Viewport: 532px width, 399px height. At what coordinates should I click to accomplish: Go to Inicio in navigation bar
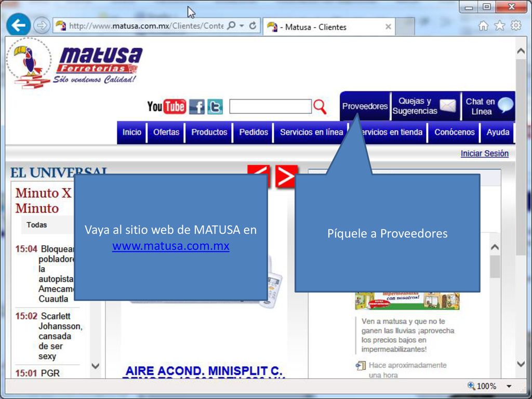click(131, 132)
